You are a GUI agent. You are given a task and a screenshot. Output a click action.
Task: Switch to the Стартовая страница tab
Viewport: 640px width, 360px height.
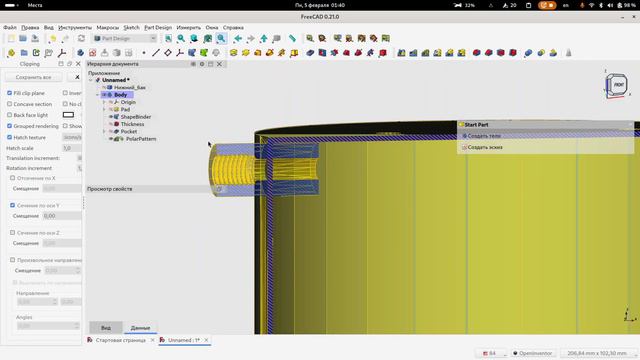pos(120,340)
